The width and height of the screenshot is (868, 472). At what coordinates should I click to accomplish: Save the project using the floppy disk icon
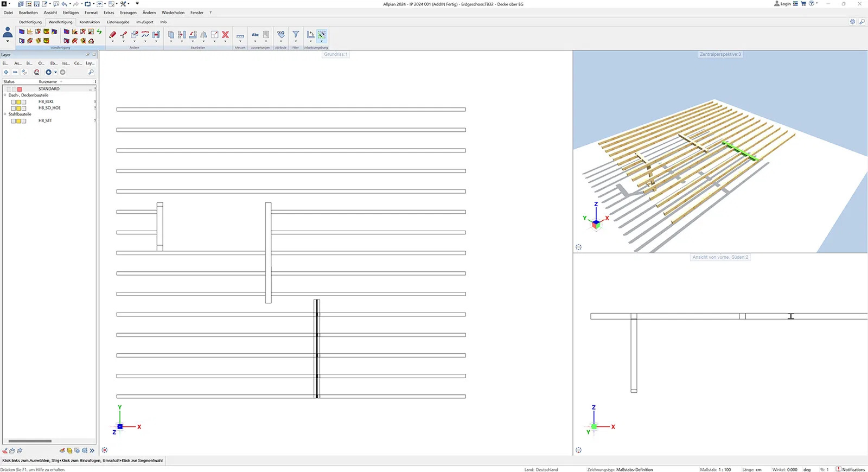[36, 4]
